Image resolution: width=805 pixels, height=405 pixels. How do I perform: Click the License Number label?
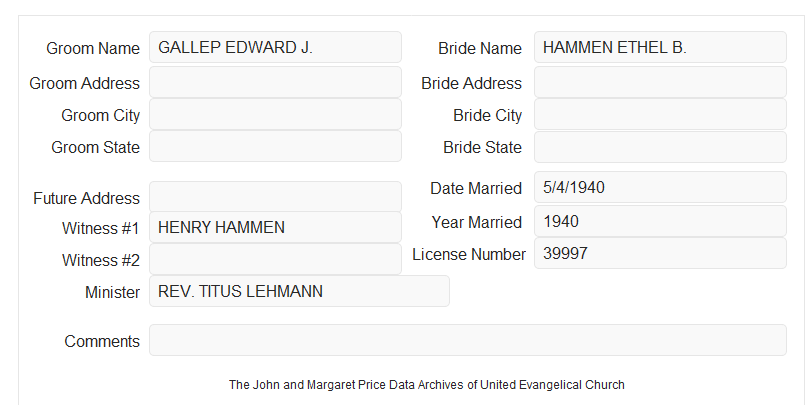[x=469, y=255]
